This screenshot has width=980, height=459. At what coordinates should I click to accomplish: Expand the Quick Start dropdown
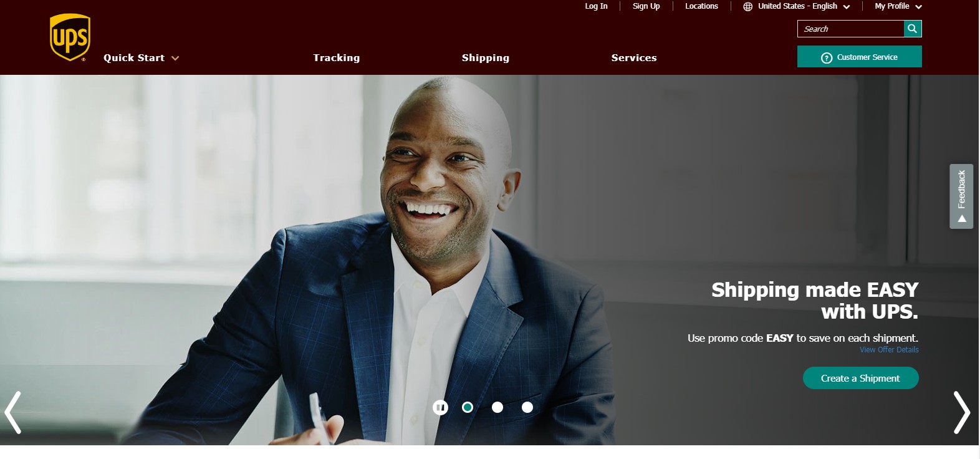coord(141,58)
